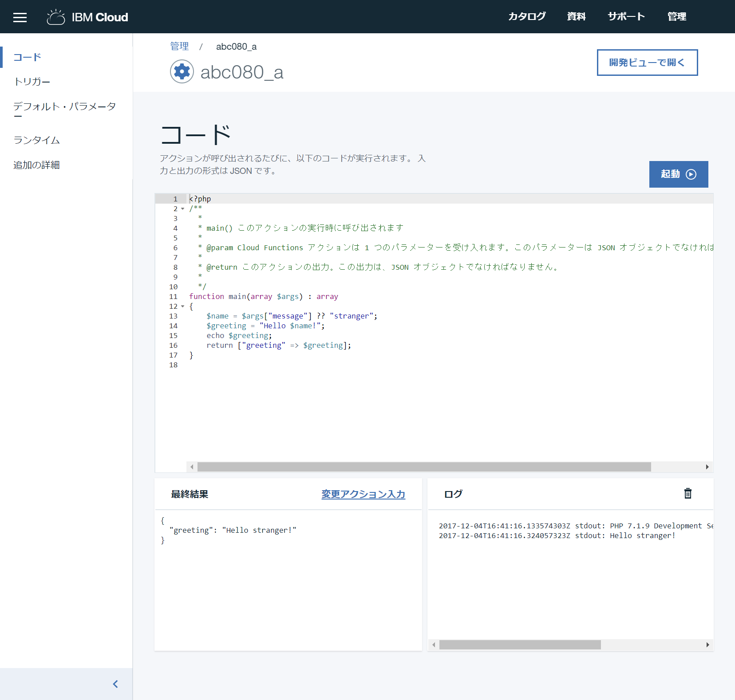The image size is (735, 700).
Task: Fold the comment block at line 2
Action: 182,208
